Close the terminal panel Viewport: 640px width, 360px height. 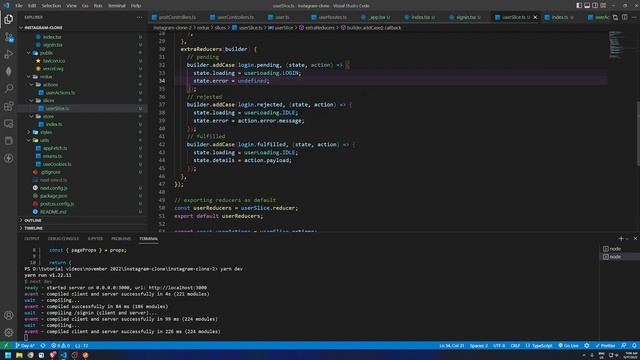pyautogui.click(x=635, y=238)
